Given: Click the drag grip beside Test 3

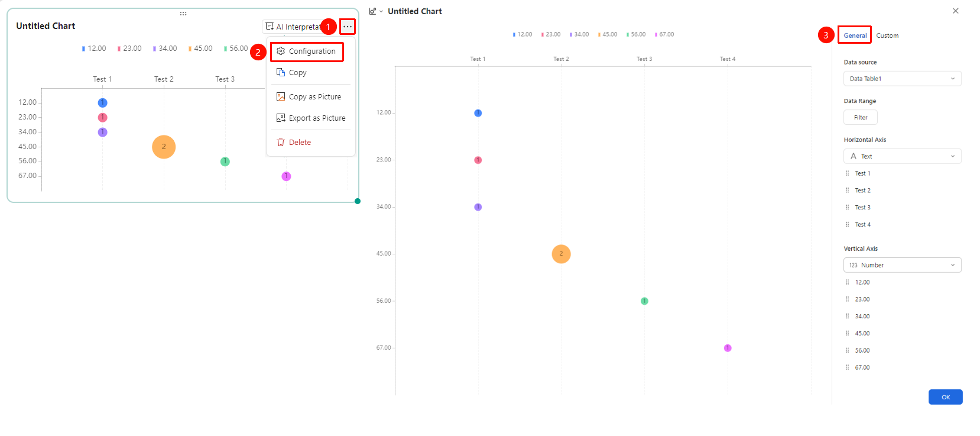Looking at the screenshot, I should pyautogui.click(x=847, y=208).
